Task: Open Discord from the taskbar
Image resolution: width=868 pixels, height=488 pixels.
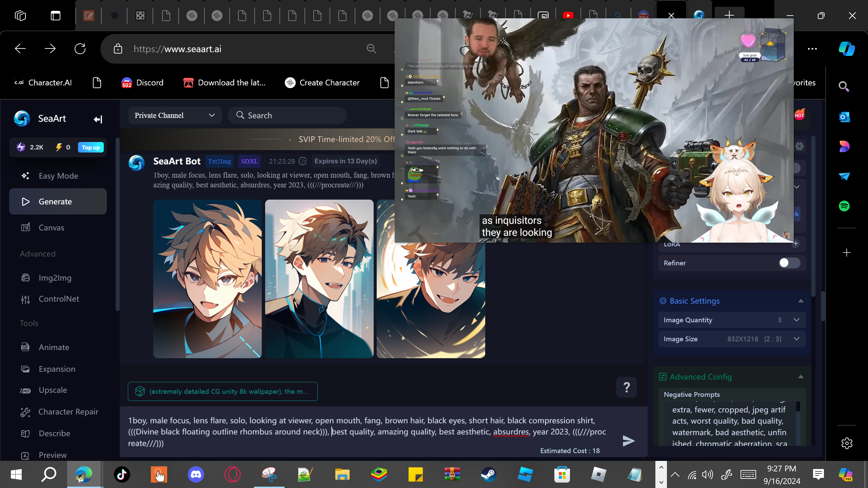Action: [x=196, y=474]
